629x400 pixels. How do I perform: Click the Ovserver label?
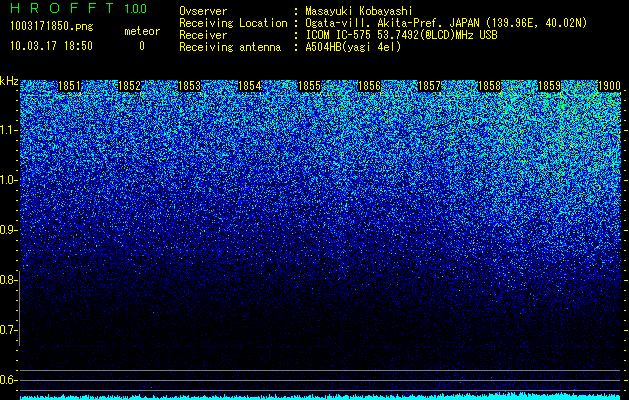[203, 11]
